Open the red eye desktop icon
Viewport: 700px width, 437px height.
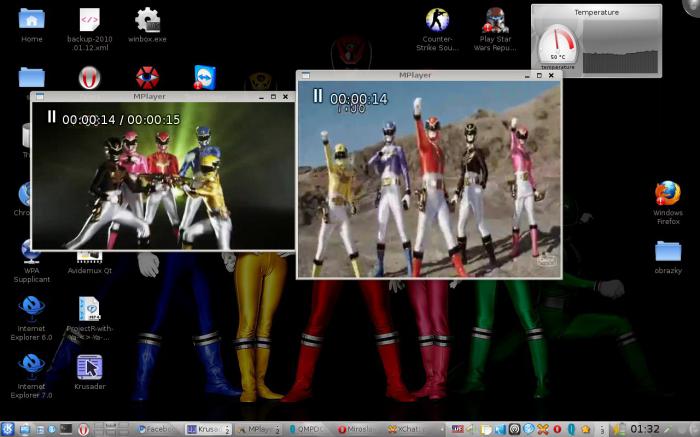tap(147, 78)
